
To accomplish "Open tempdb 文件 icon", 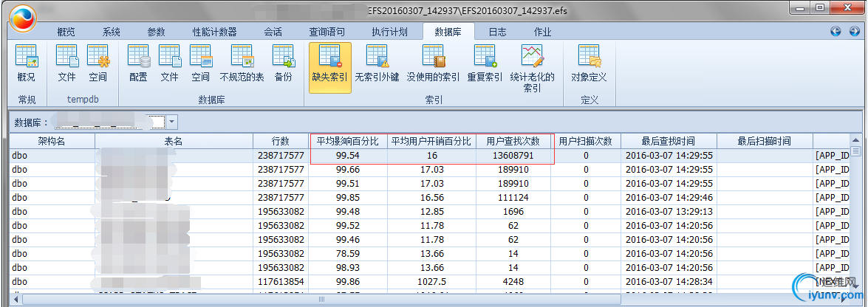I will [66, 64].
